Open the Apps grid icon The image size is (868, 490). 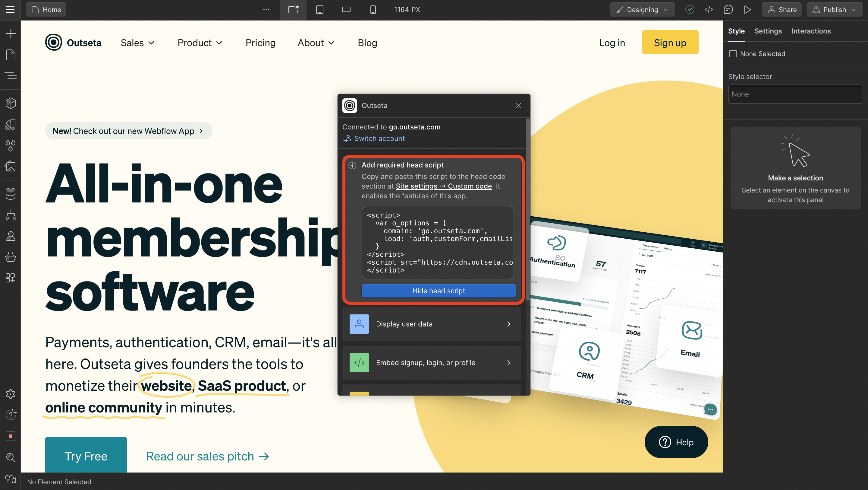(11, 278)
